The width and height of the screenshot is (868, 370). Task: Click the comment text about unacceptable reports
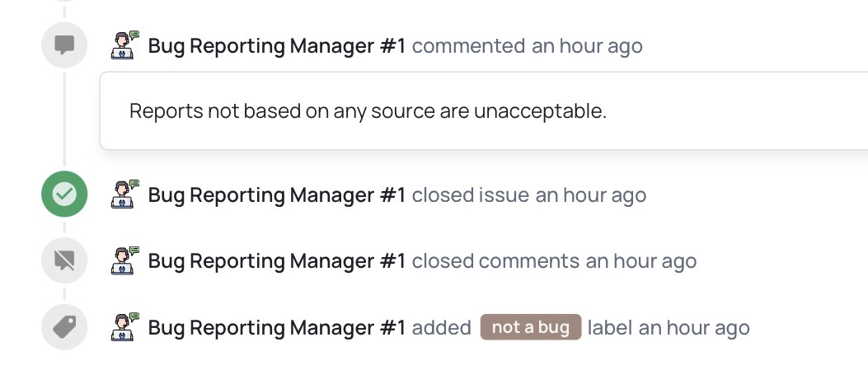368,111
